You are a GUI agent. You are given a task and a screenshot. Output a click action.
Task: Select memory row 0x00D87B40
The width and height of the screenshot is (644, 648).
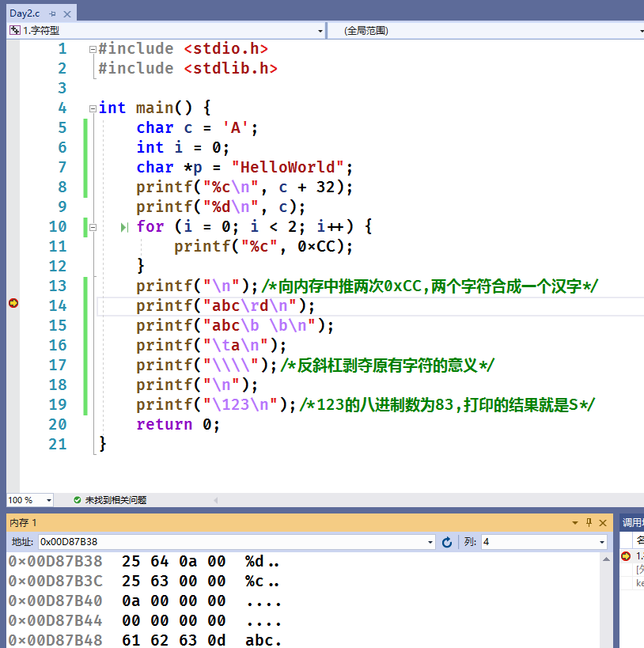(145, 601)
